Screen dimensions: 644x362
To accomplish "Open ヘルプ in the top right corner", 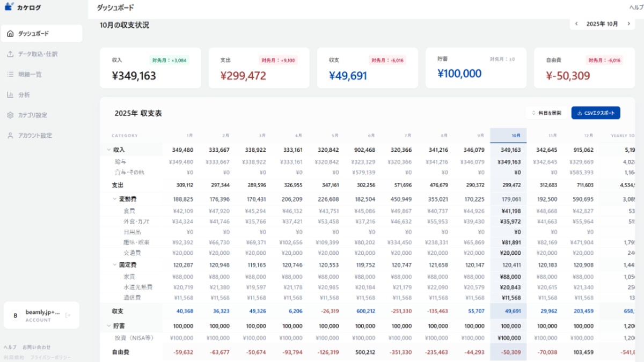I will [637, 8].
